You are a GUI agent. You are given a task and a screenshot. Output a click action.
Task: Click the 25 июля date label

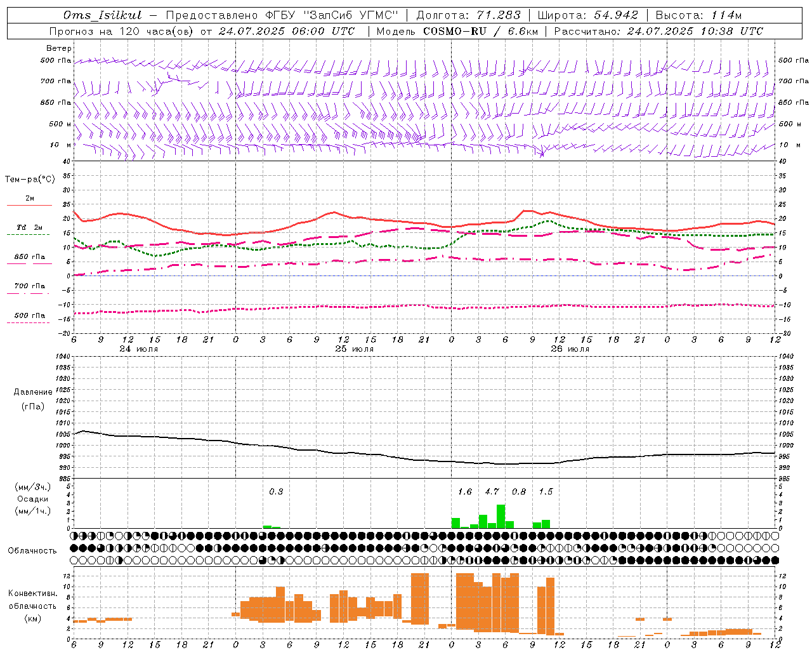pyautogui.click(x=355, y=349)
